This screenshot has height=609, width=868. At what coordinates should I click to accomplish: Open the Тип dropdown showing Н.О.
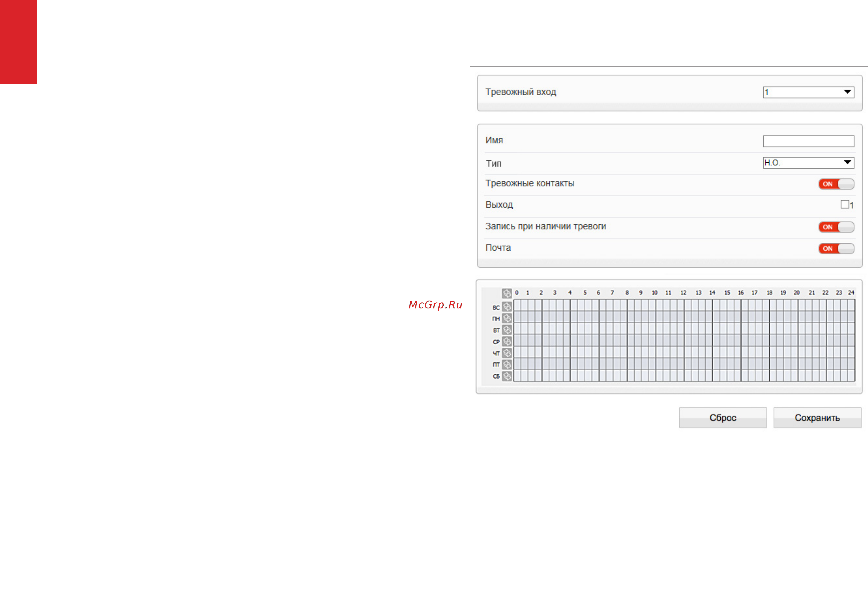pos(808,163)
